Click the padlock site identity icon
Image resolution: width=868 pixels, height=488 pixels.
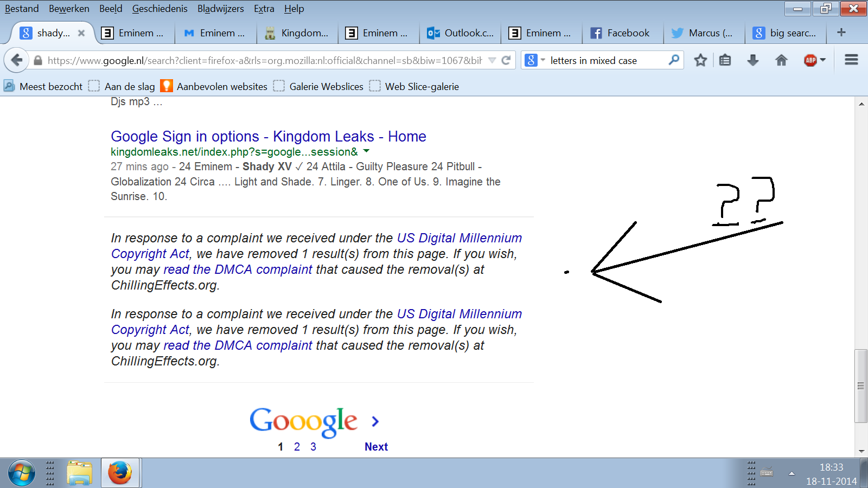38,60
